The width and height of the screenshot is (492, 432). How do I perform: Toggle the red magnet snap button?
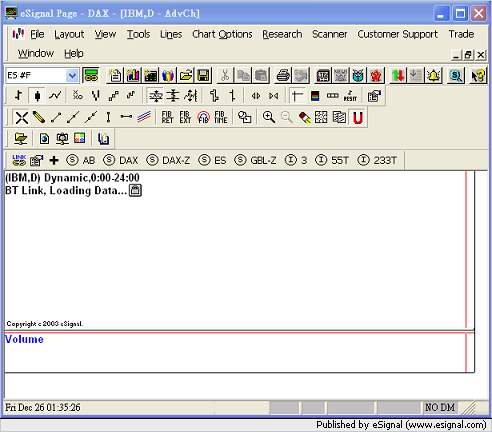click(x=358, y=117)
